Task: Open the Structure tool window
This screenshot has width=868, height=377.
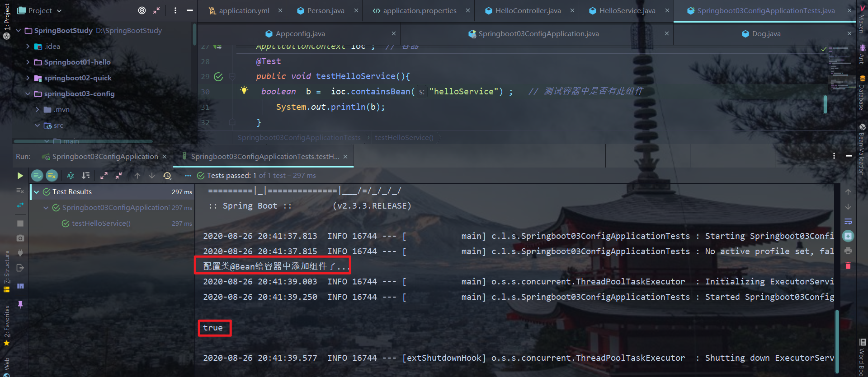Action: [7, 271]
